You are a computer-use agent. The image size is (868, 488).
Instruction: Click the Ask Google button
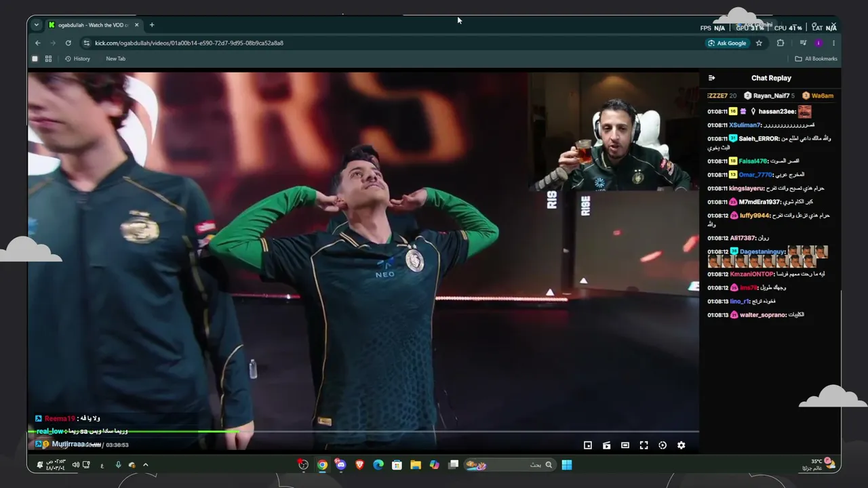click(727, 43)
